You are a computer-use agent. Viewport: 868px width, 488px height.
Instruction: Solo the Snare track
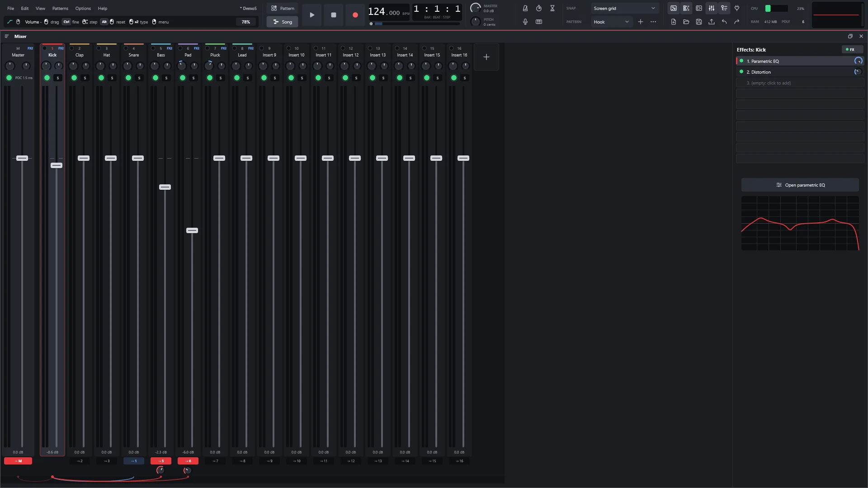click(x=139, y=78)
